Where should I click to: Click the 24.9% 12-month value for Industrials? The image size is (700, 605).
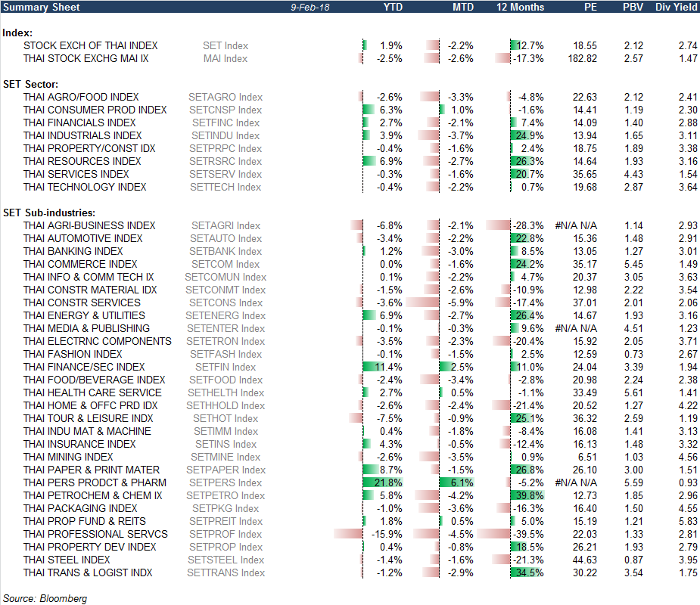point(530,135)
